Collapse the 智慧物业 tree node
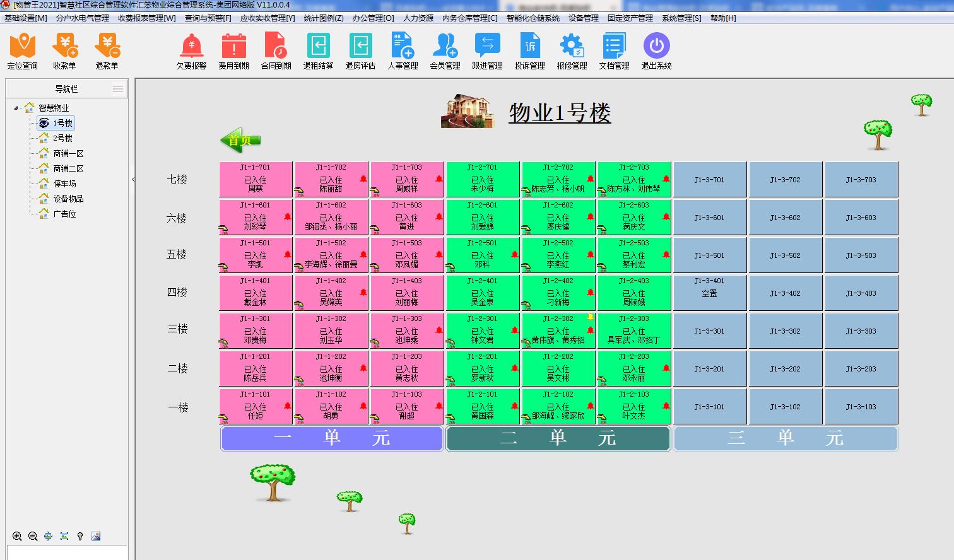The width and height of the screenshot is (954, 560). [x=16, y=108]
